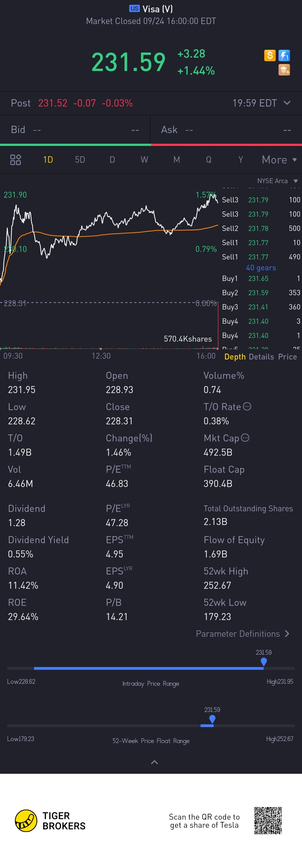Switch to the D daily chart tab
Screen dimensions: 302x868
tap(112, 159)
